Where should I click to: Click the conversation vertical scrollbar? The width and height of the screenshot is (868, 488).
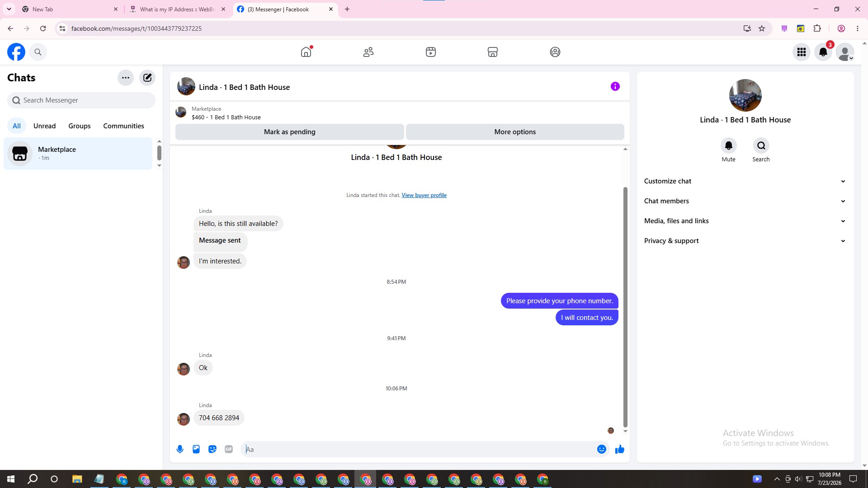coord(625,307)
